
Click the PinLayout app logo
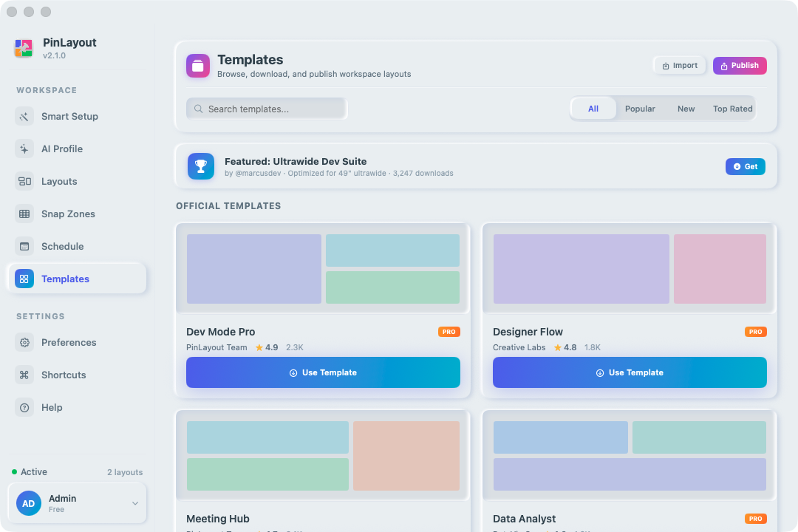24,48
